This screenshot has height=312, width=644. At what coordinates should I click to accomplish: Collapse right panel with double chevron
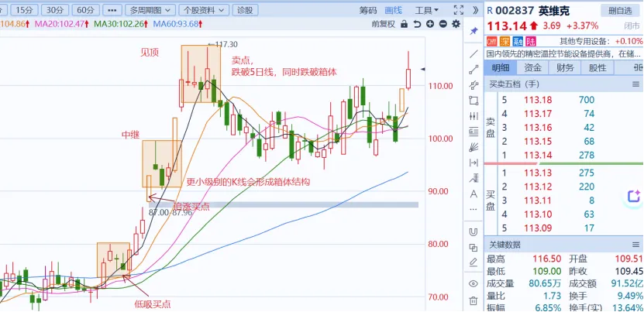click(475, 10)
